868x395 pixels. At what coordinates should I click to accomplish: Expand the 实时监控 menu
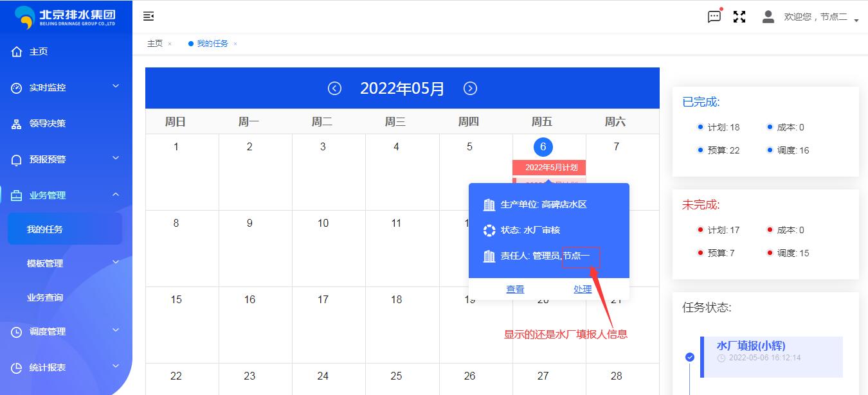click(64, 87)
